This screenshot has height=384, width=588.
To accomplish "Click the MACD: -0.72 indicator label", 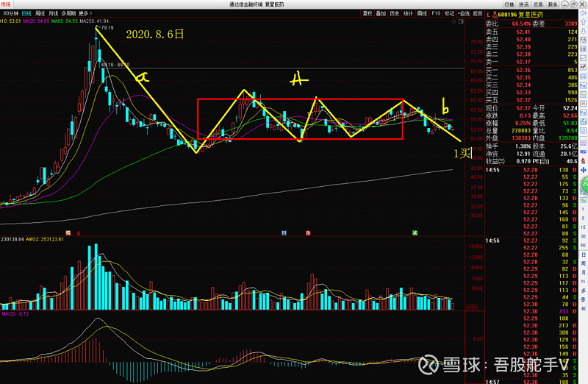I will [x=15, y=314].
